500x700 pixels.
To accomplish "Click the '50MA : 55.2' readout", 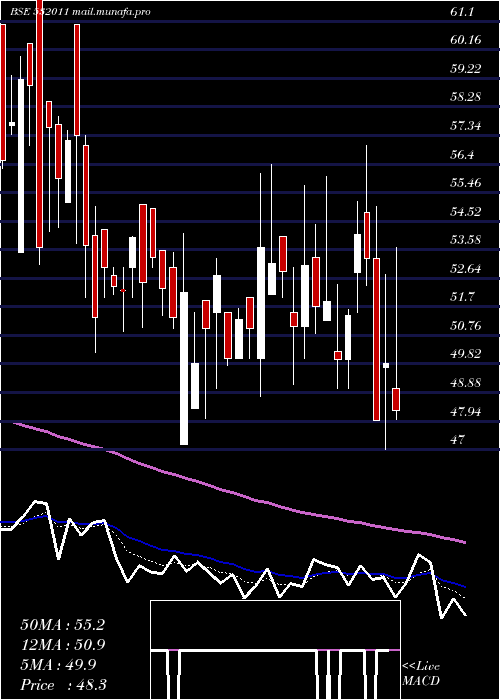I will [62, 625].
